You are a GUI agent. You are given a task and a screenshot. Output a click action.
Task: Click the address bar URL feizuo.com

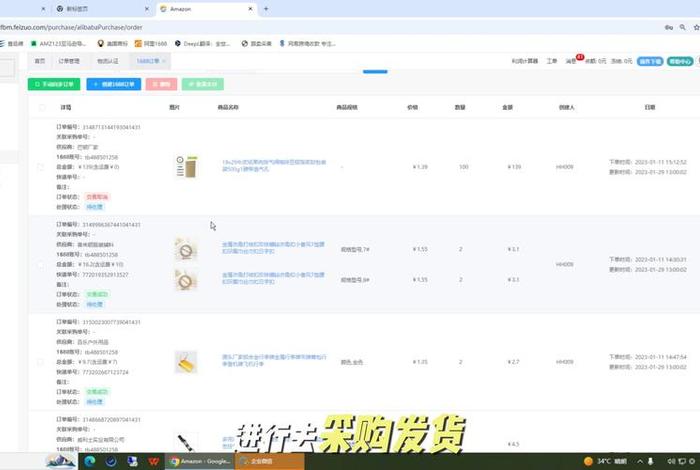tap(71, 27)
